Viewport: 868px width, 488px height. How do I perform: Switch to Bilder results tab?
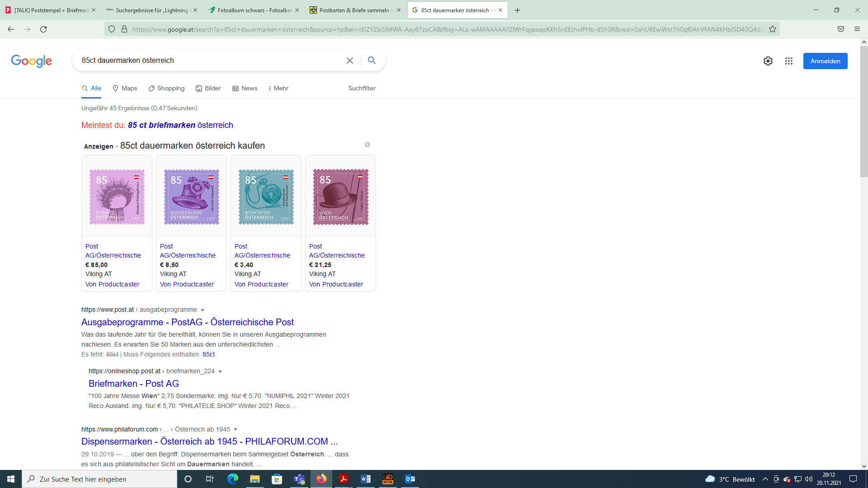click(x=208, y=88)
